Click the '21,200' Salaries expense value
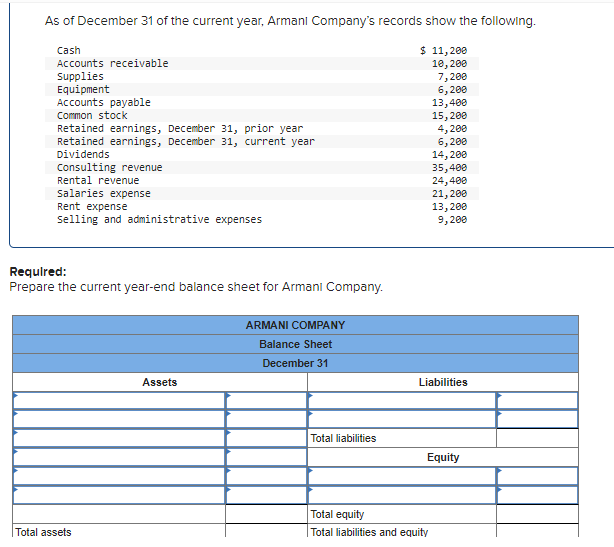Viewport: 614px width, 547px height. (x=450, y=193)
